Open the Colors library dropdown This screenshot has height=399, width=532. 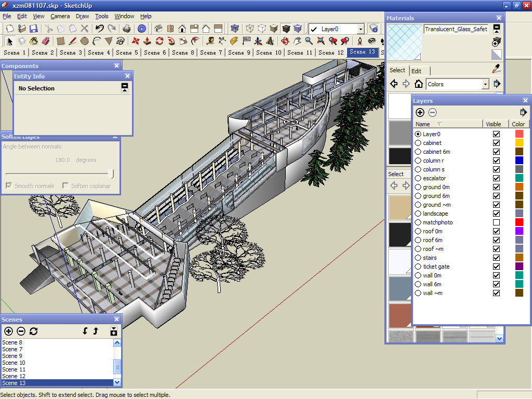point(486,84)
